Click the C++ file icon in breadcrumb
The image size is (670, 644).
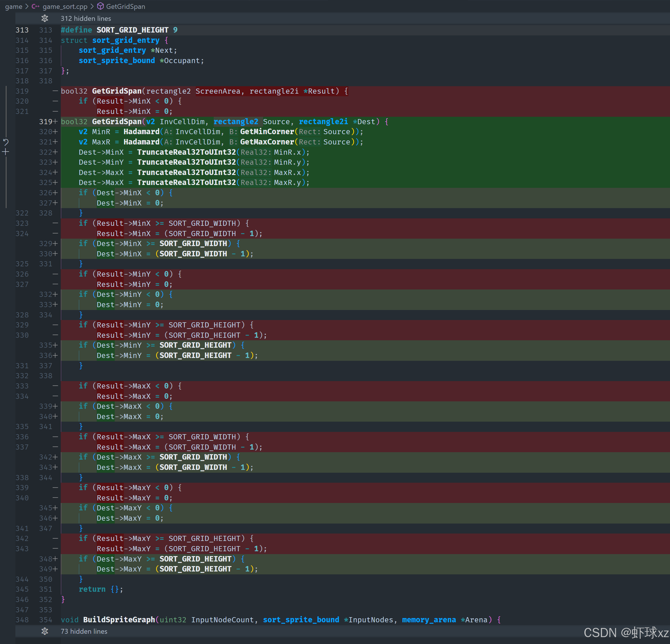point(35,7)
